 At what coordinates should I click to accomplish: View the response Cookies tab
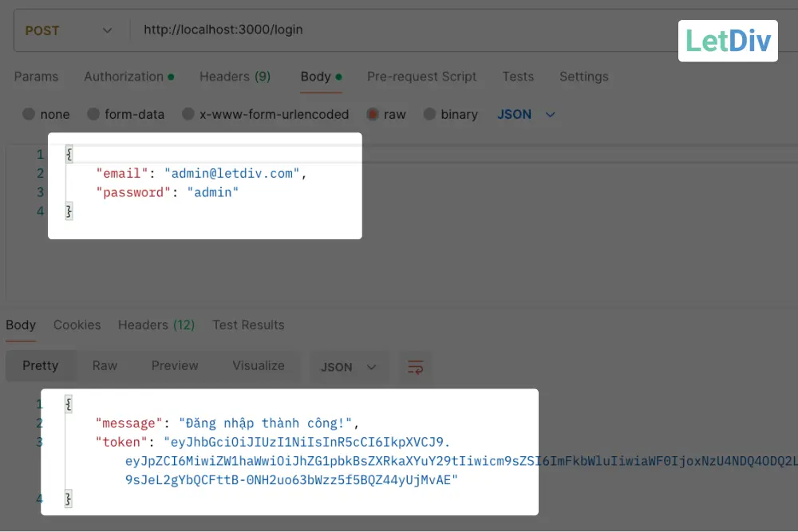(77, 325)
